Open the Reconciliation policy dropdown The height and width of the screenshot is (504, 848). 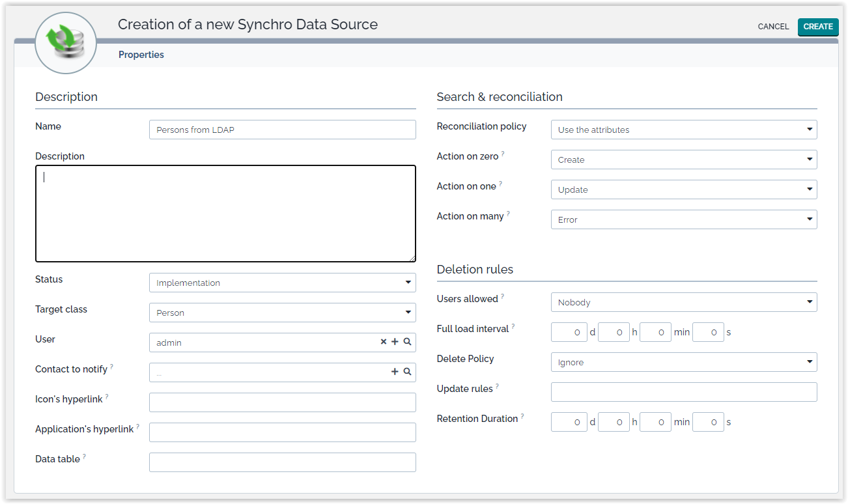[684, 130]
